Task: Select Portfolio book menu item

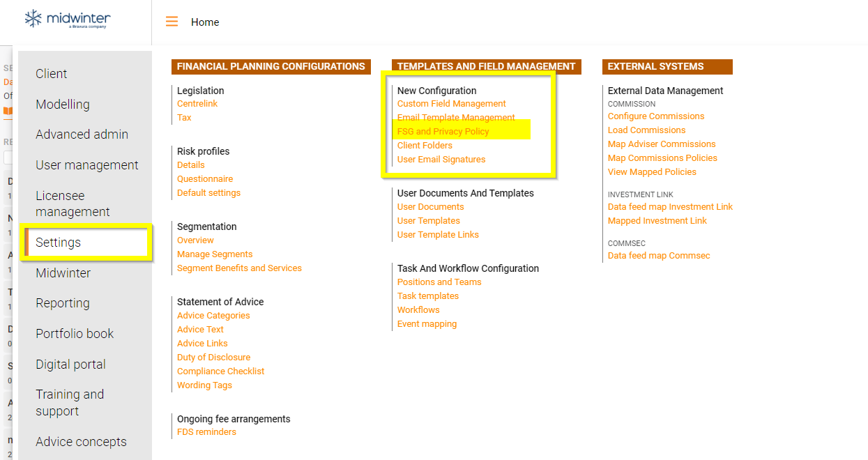Action: pos(75,334)
